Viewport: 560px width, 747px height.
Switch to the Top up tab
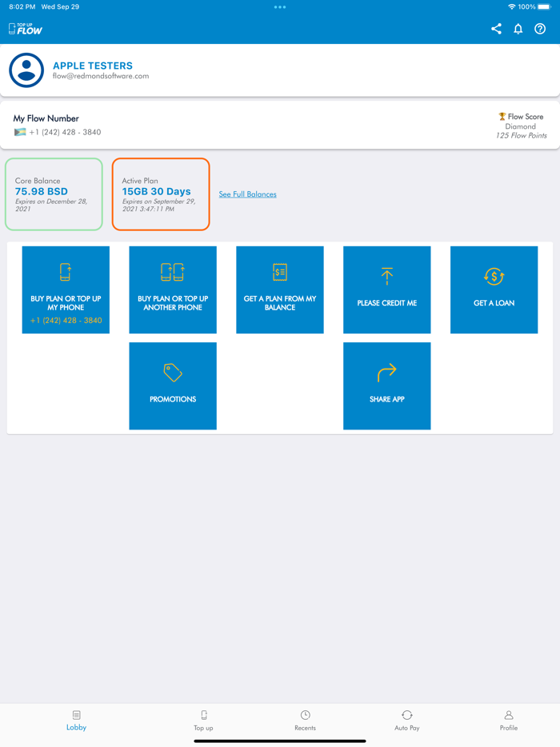click(203, 721)
